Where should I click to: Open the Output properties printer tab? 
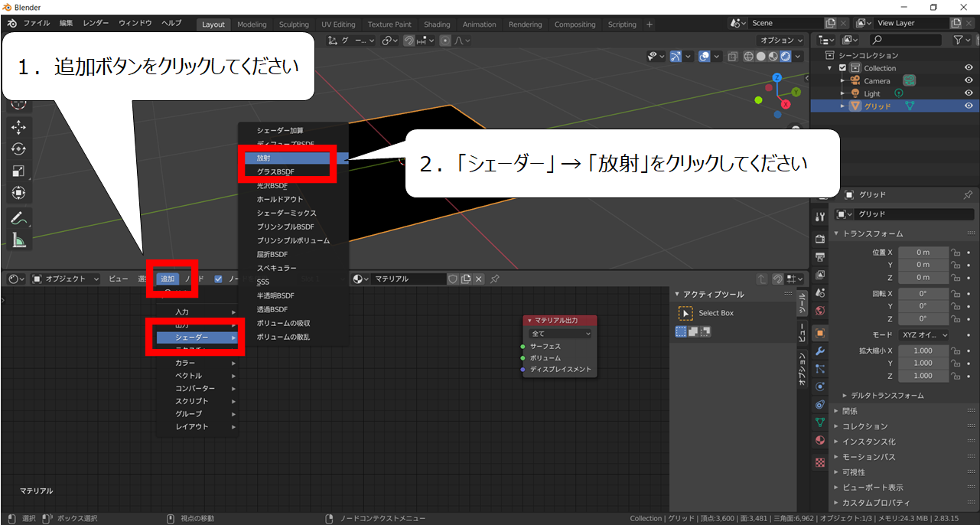(819, 256)
